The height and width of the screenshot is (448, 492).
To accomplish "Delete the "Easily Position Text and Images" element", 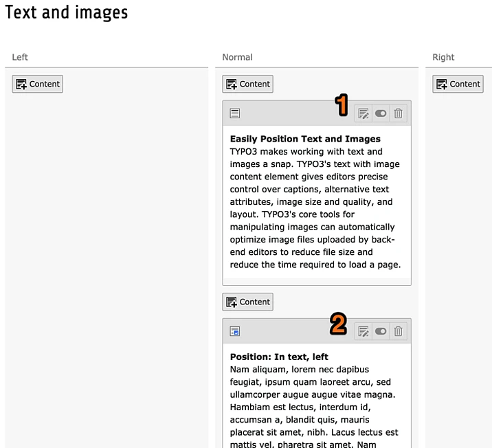I will (x=398, y=113).
